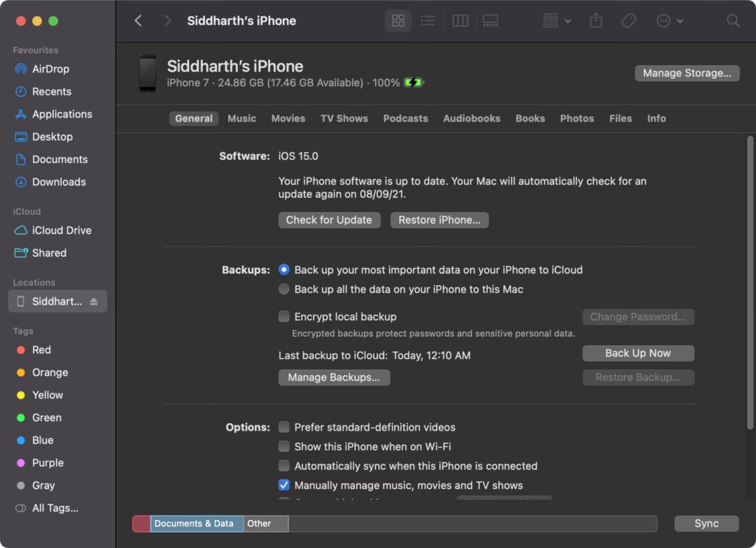Switch to icon grid view
Screen dimensions: 756x548
coord(398,21)
